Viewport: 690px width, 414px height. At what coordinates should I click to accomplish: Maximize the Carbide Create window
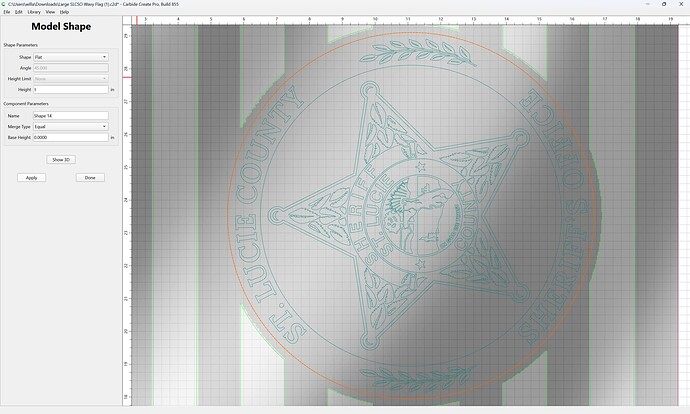click(664, 4)
